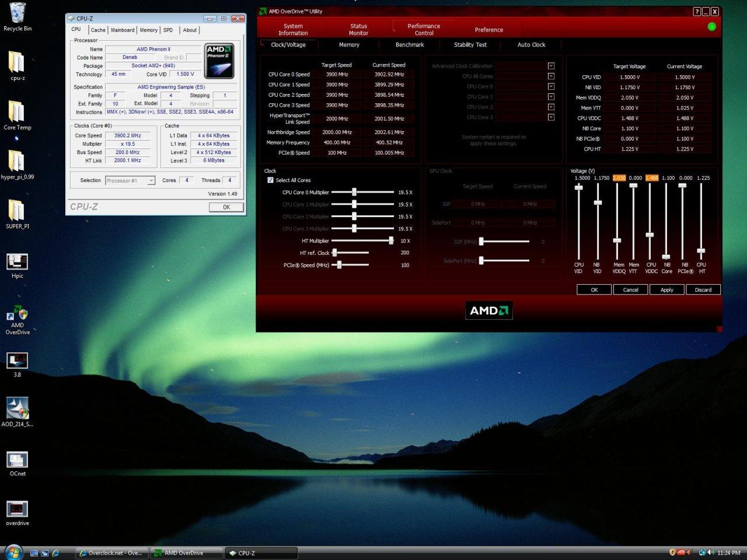Launch Internet Explorer from Quick Launch
The width and height of the screenshot is (747, 560).
point(56,553)
